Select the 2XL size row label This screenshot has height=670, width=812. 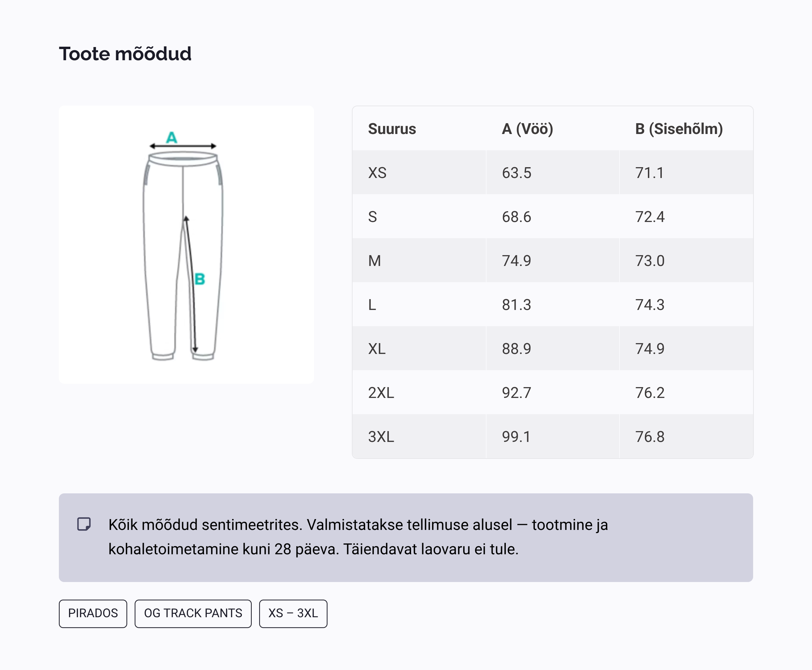381,393
